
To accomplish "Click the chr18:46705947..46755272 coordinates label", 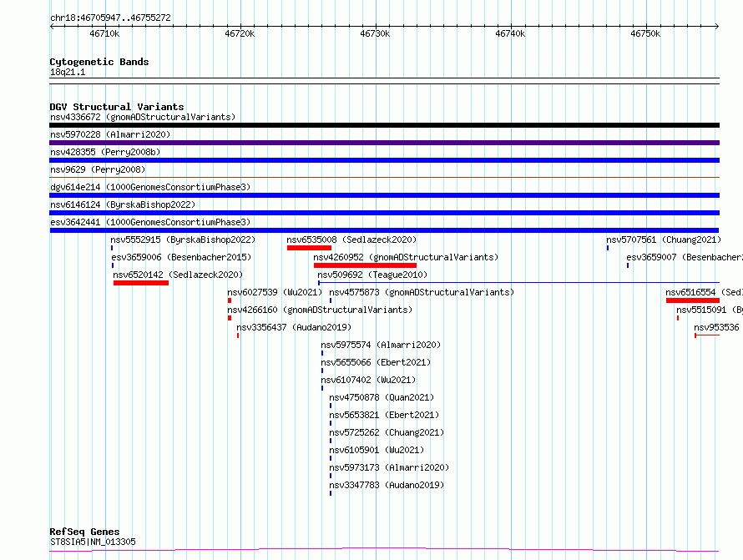I will click(x=110, y=18).
